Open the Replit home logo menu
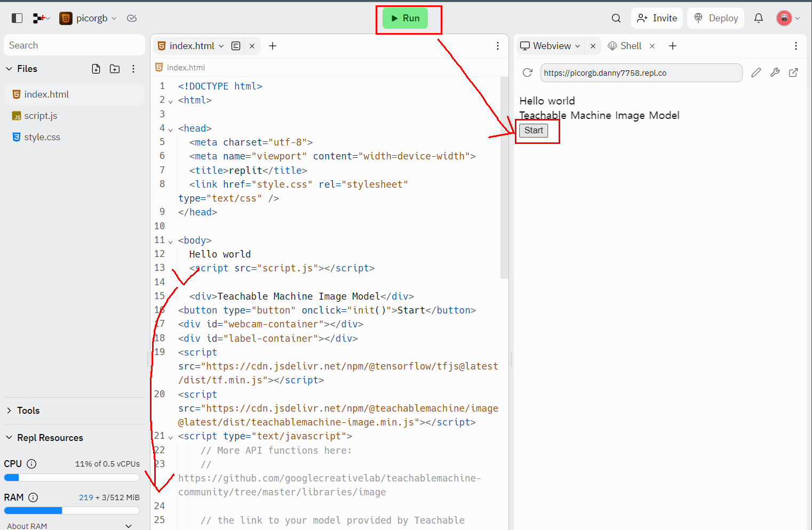Viewport: 812px width, 530px height. 41,18
